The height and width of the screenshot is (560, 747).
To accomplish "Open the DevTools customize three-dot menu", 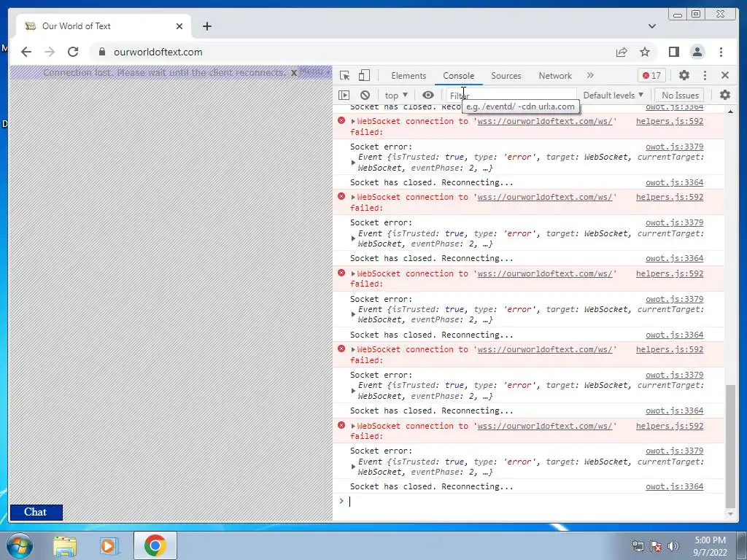I will pos(705,75).
